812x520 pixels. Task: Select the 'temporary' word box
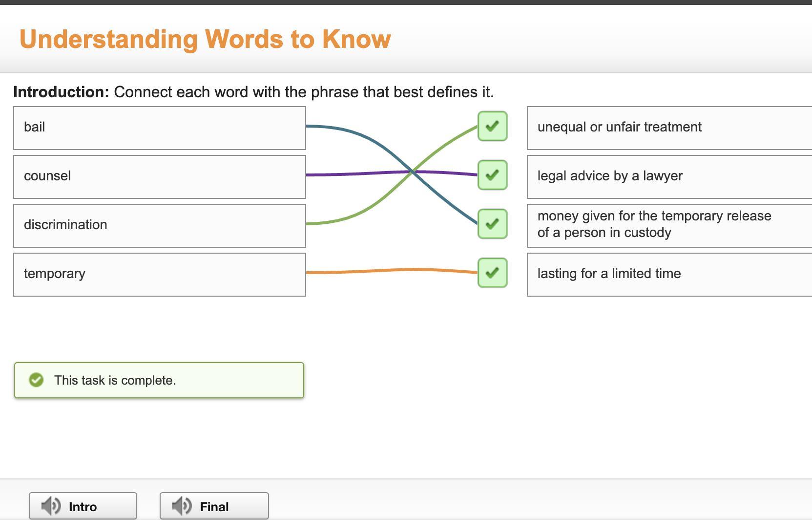click(159, 275)
